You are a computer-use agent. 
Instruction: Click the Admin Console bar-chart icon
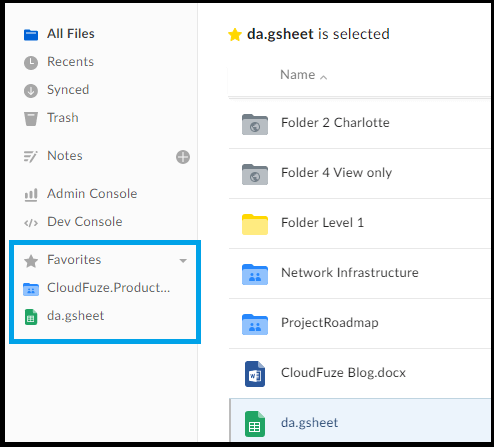point(31,195)
